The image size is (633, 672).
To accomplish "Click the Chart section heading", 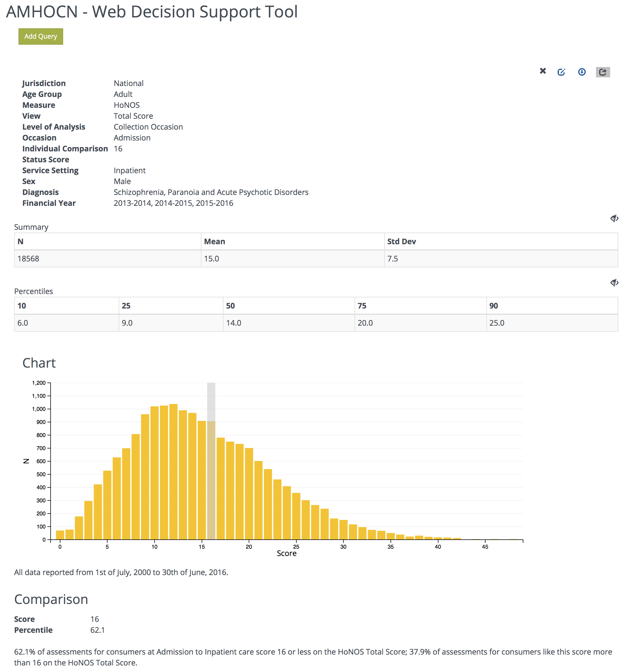I will click(39, 363).
